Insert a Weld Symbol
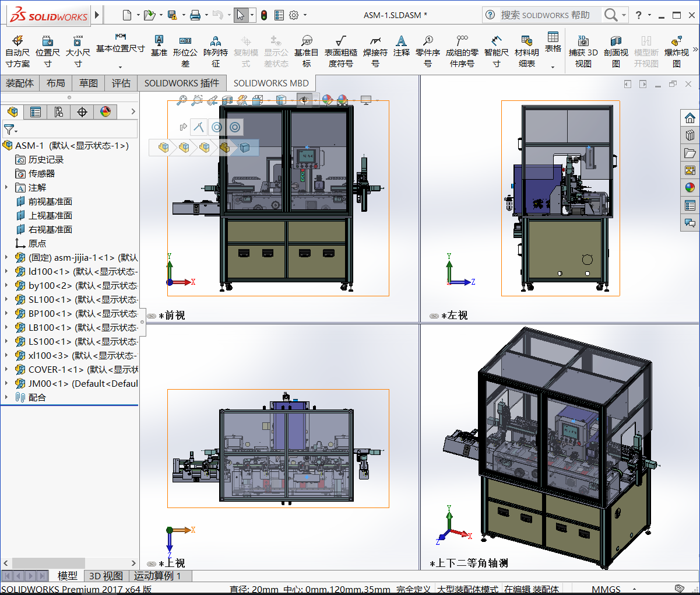Viewport: 700px width, 595px height. [375, 51]
